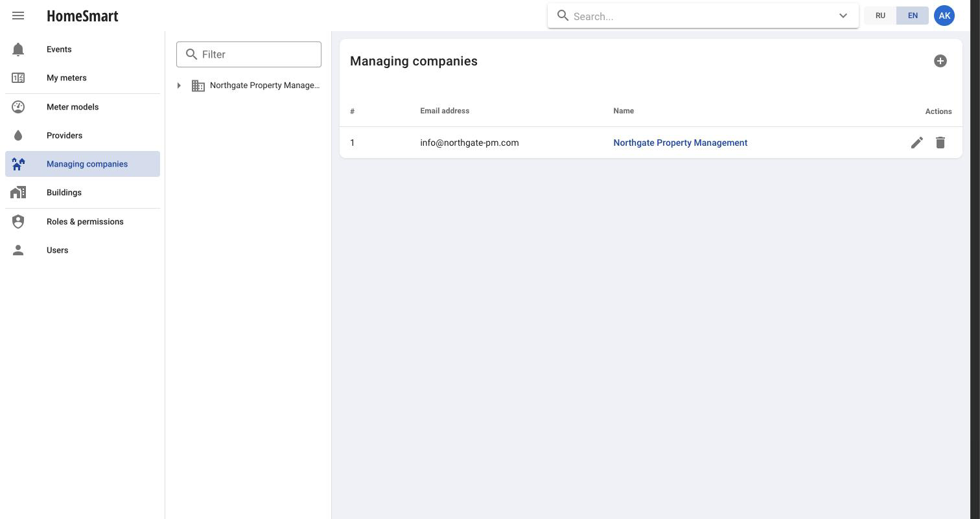
Task: Go to Events menu item
Action: pos(82,49)
